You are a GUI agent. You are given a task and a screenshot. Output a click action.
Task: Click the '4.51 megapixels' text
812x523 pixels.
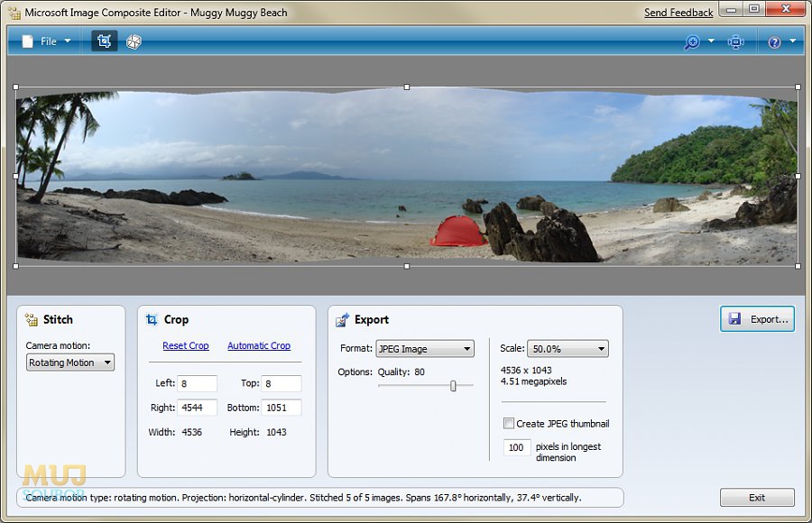coord(533,381)
